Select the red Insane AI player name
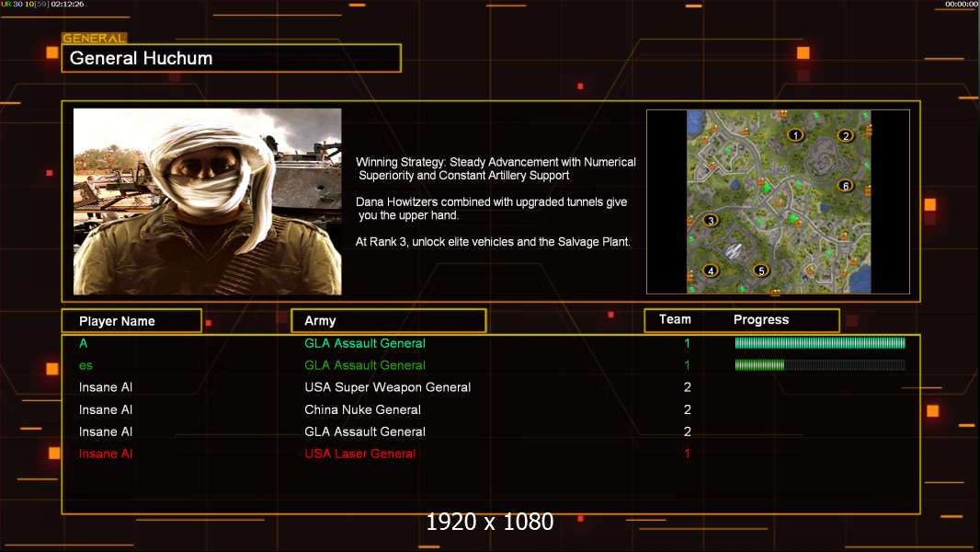Screen dimensions: 980x552 click(106, 454)
